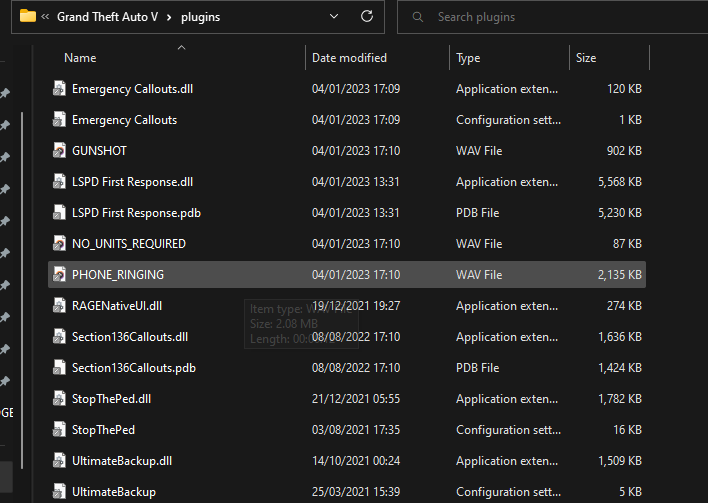Click the NO_UNITS_REQUIRED WAV file icon
The width and height of the screenshot is (708, 503).
pos(59,244)
